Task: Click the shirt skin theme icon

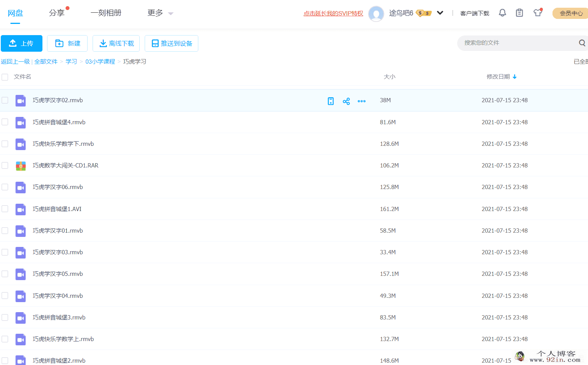Action: click(538, 12)
